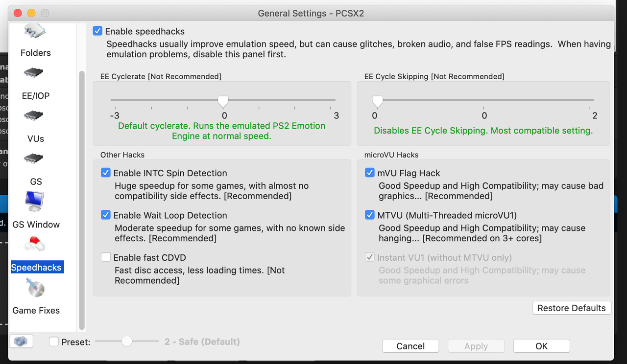The height and width of the screenshot is (364, 627).
Task: Enable the Preset checkbox
Action: [x=54, y=342]
